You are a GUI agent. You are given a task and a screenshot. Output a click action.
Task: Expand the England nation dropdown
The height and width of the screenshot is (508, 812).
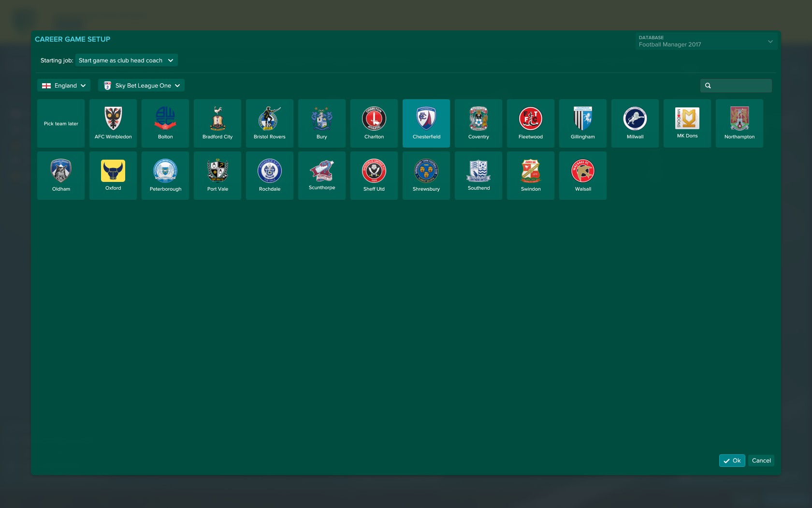click(x=64, y=86)
